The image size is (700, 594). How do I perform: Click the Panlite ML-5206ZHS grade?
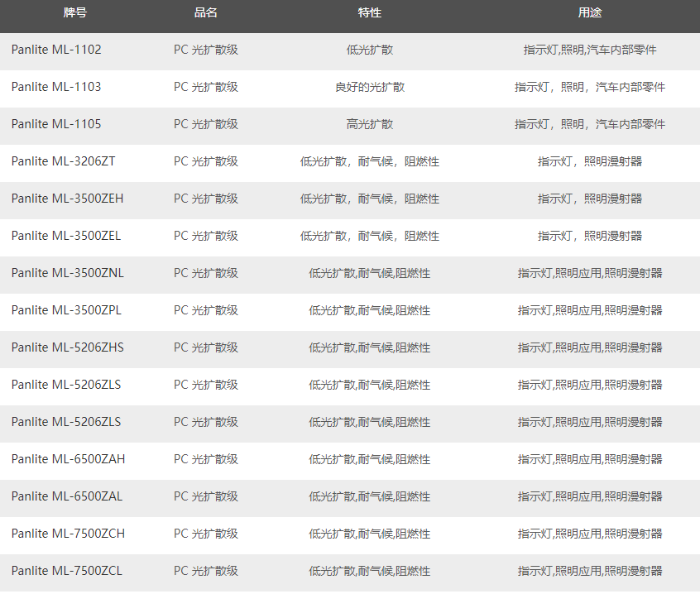(x=68, y=347)
